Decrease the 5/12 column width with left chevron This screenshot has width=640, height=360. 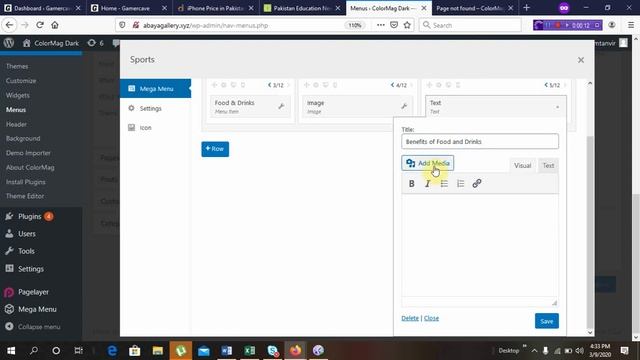click(546, 85)
